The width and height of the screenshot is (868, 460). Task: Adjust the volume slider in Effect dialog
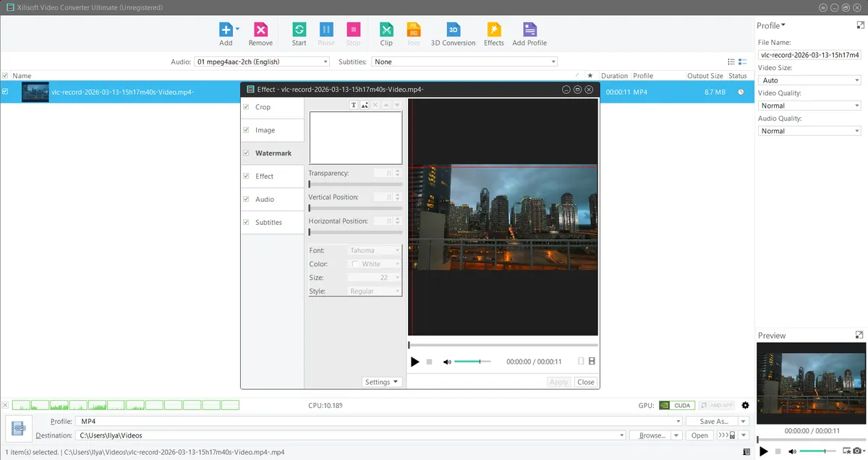472,362
